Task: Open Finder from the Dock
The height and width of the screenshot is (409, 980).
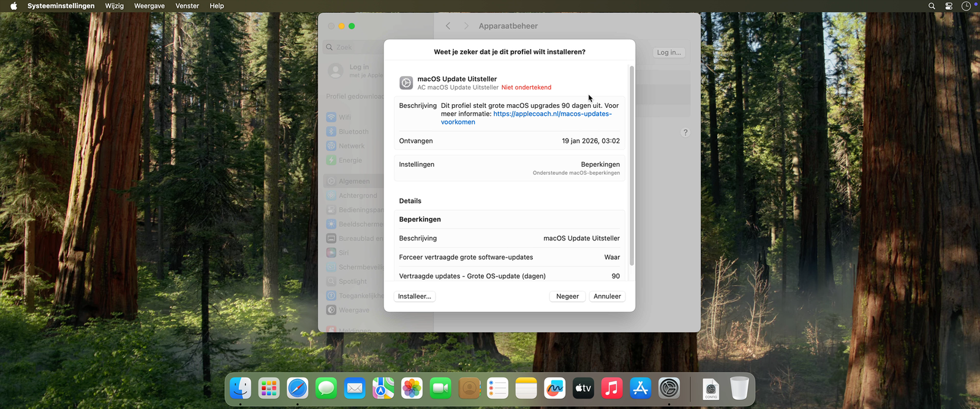Action: (240, 388)
